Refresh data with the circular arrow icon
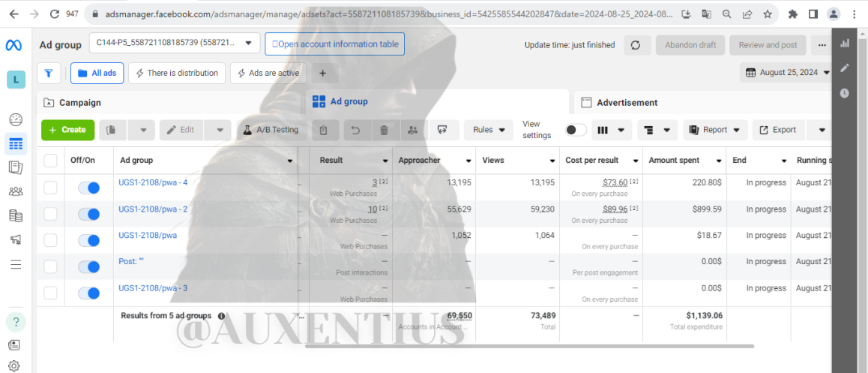The image size is (868, 373). tap(636, 45)
